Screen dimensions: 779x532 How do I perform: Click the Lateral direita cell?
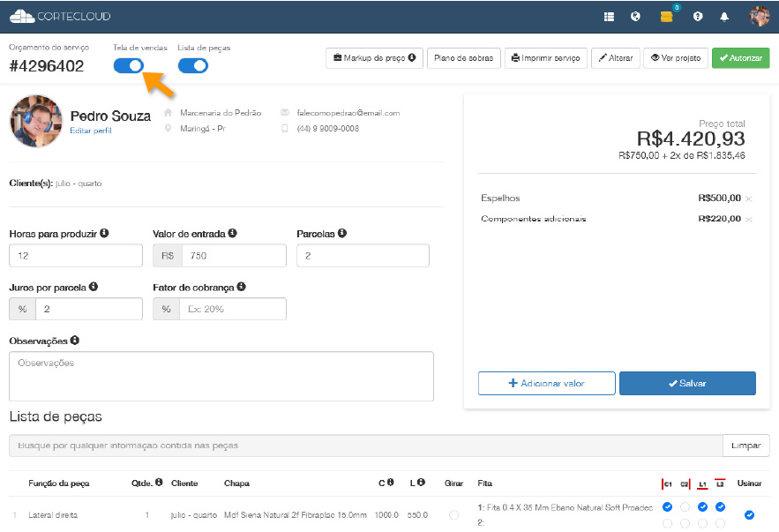click(53, 515)
